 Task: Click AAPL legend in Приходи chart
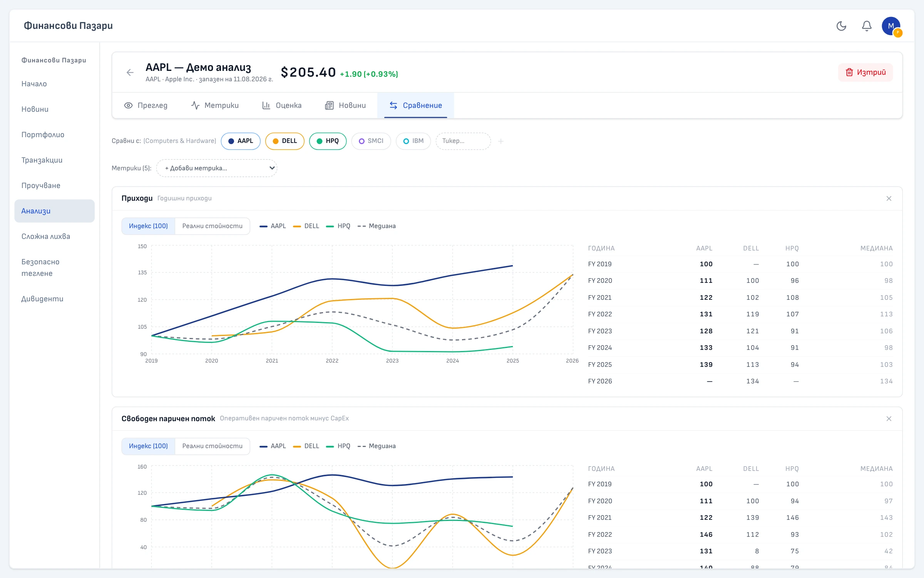[x=273, y=226]
